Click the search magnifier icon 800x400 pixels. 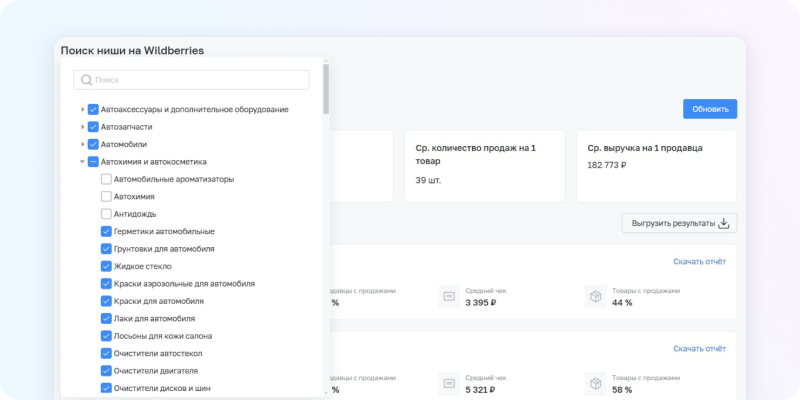(87, 80)
